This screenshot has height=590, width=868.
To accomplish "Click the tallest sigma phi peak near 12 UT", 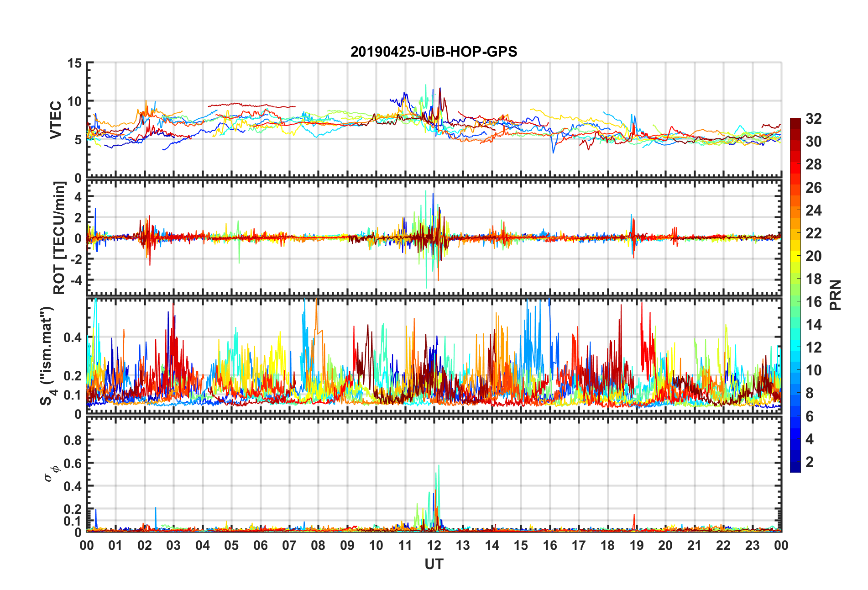I will 439,466.
